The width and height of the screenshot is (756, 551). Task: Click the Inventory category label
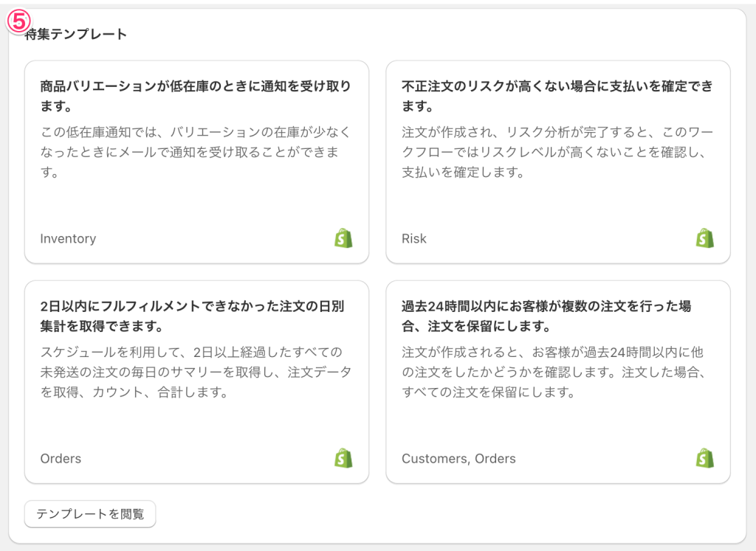point(68,239)
